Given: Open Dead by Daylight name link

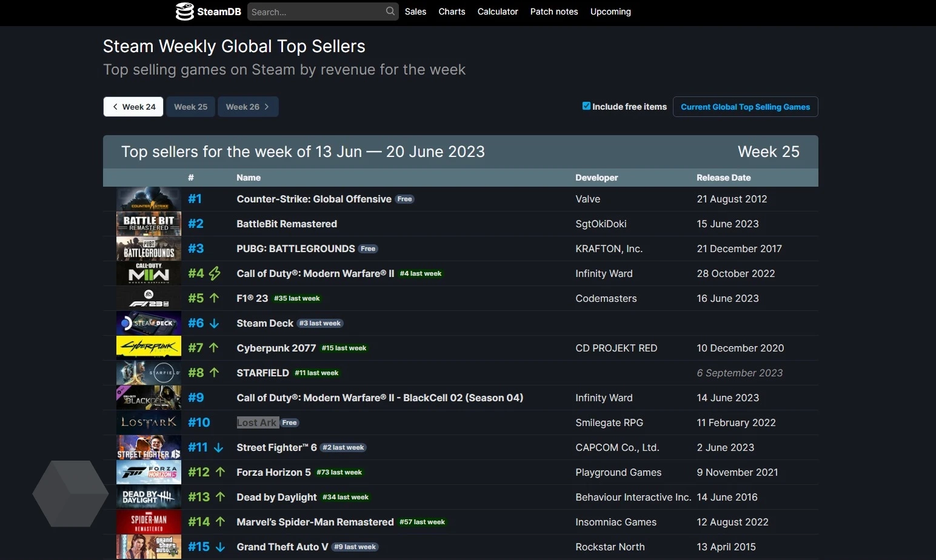Looking at the screenshot, I should [x=276, y=497].
